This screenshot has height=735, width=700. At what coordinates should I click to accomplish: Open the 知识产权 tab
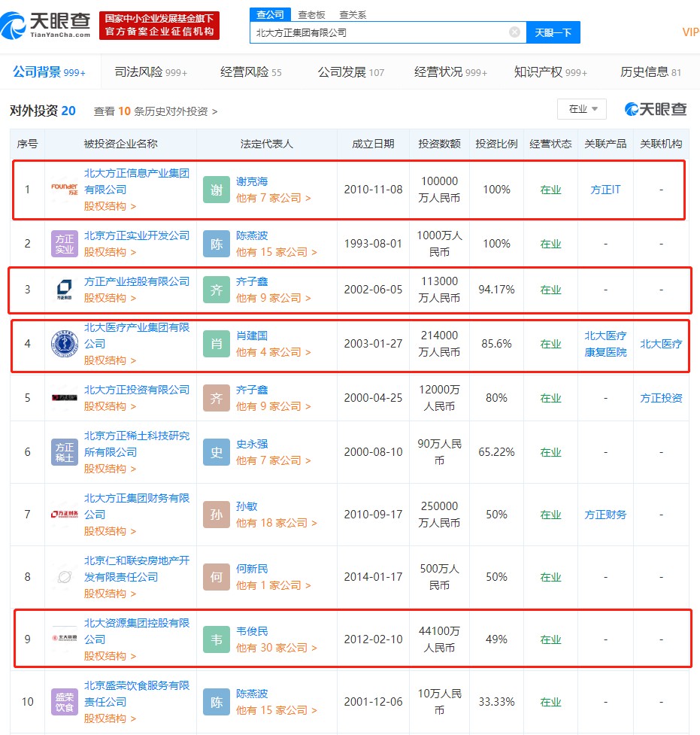[x=550, y=72]
